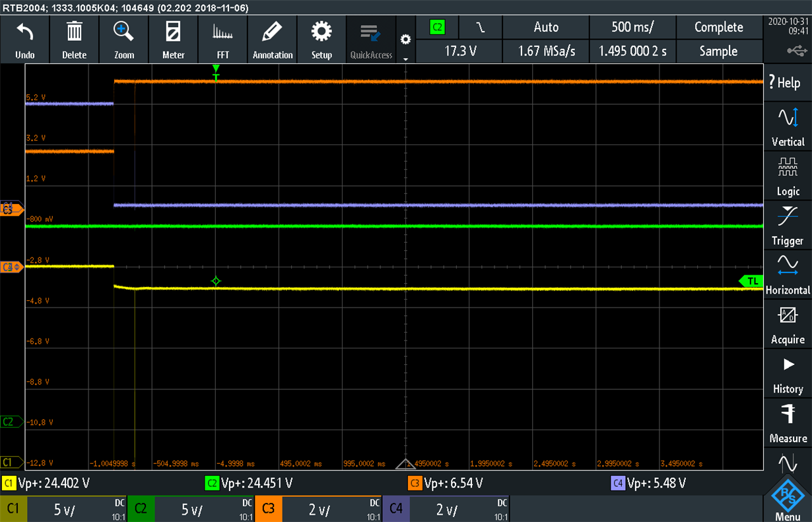Toggle channel C2 at 5 V/
Viewport: 812px width, 522px height.
tap(191, 509)
